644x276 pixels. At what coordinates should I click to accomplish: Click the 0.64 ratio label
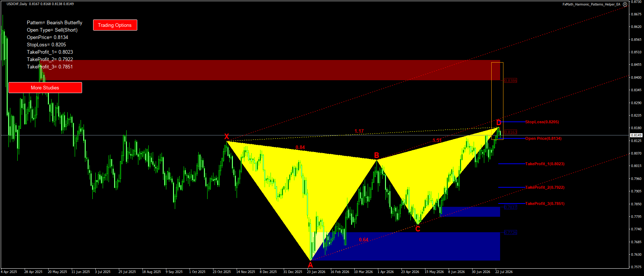point(364,240)
